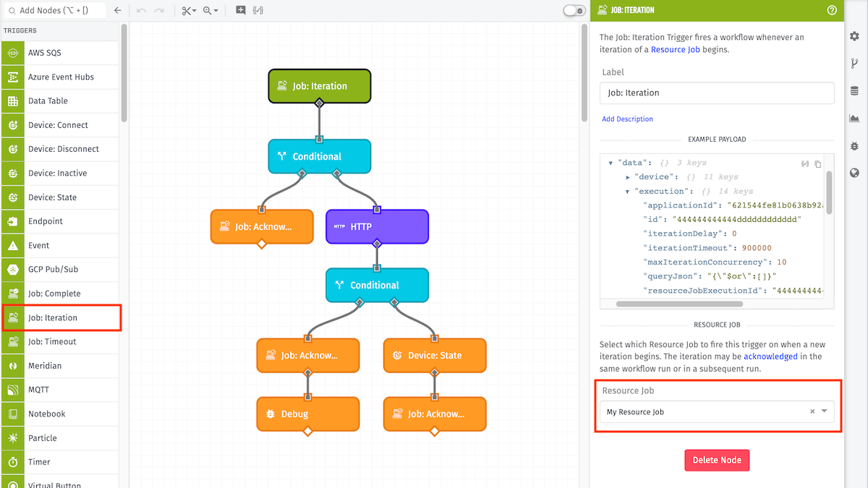Follow the acknowledged link
868x488 pixels.
point(770,356)
